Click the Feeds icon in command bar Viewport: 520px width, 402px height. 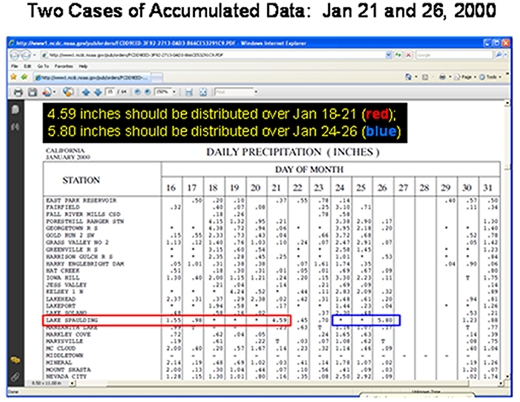point(425,77)
